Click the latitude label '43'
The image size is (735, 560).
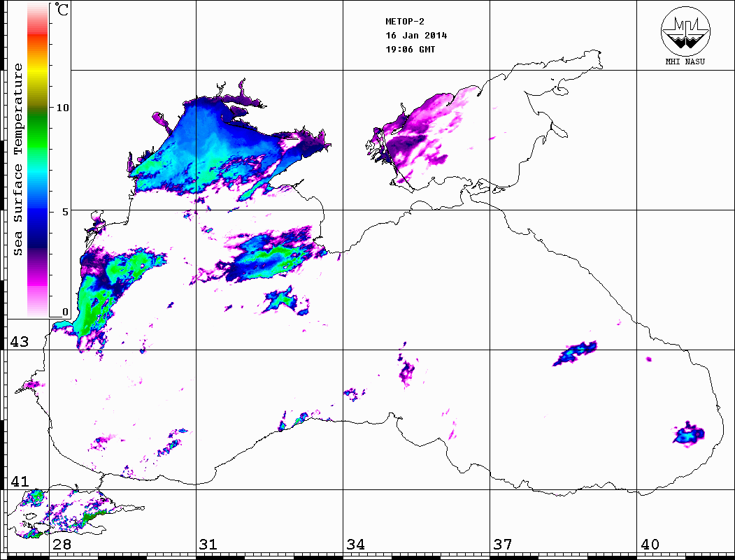tap(20, 342)
